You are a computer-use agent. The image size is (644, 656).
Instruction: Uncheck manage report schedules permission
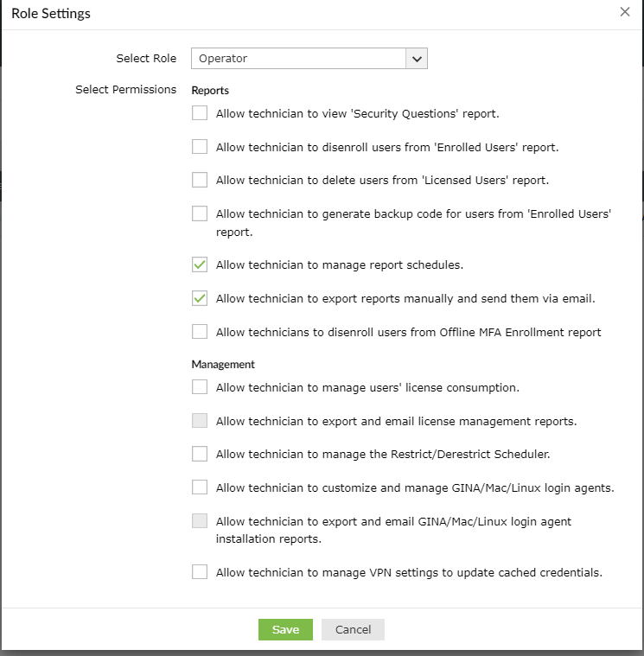200,264
